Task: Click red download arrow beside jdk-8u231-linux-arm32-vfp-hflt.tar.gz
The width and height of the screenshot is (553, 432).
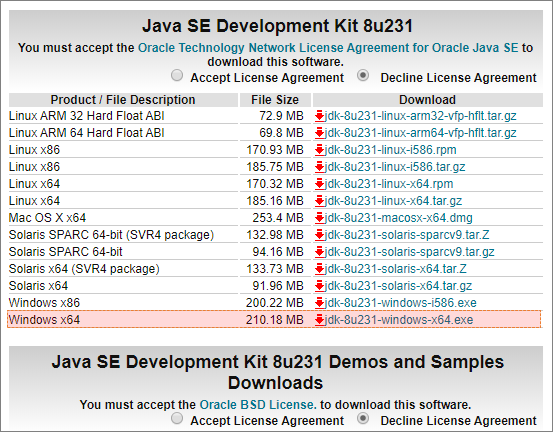Action: click(x=320, y=116)
